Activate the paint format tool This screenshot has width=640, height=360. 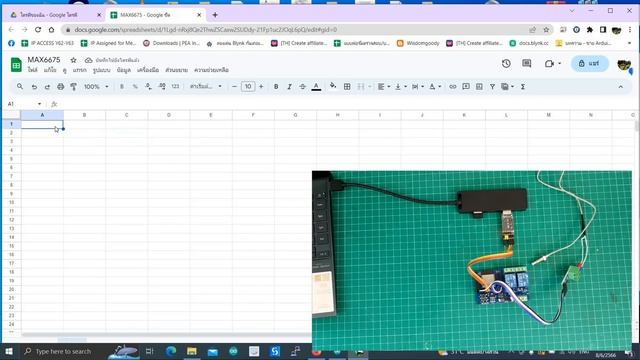(73, 87)
